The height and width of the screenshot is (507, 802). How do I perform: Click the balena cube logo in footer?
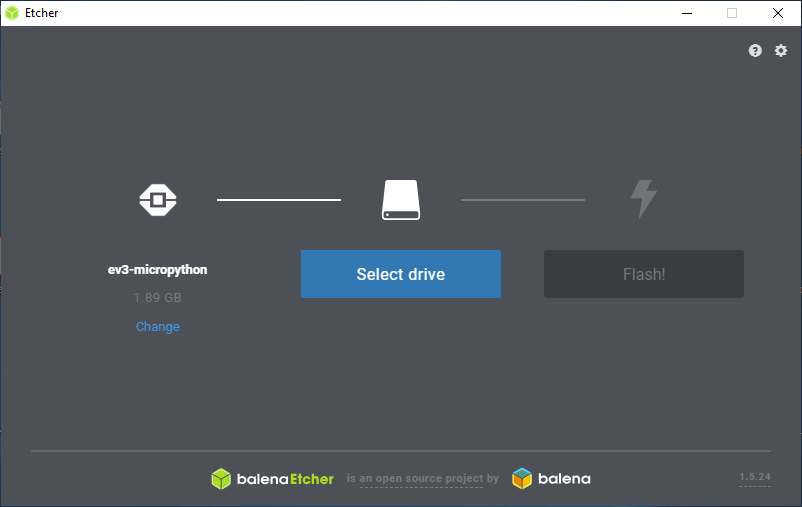(x=522, y=479)
